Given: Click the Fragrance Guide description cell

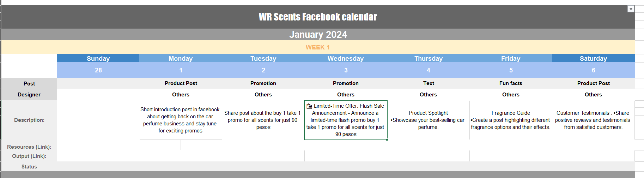Looking at the screenshot, I should pyautogui.click(x=511, y=120).
